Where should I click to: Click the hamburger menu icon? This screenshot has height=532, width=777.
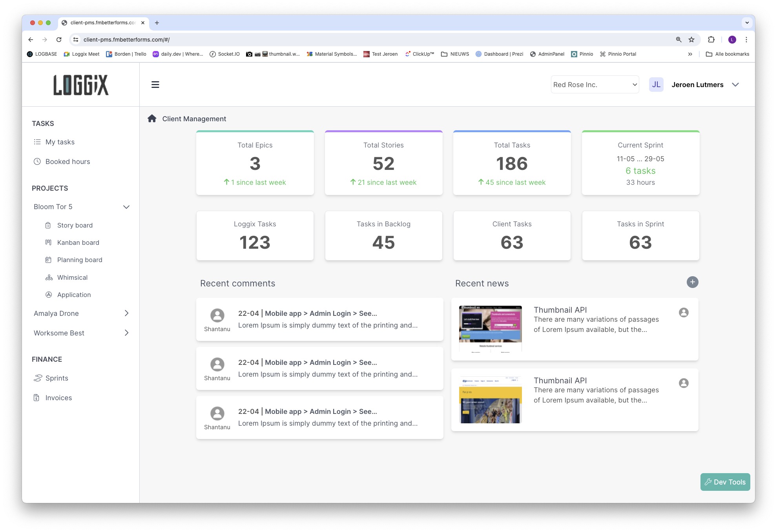tap(155, 85)
